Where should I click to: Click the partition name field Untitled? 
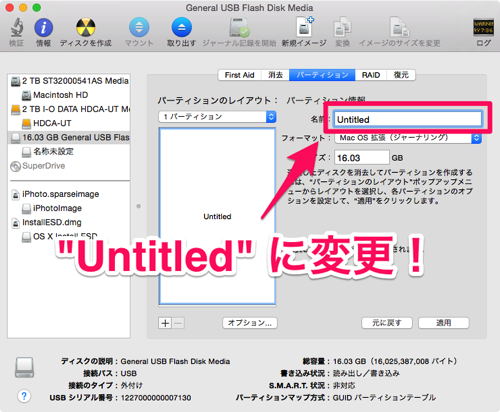[408, 119]
